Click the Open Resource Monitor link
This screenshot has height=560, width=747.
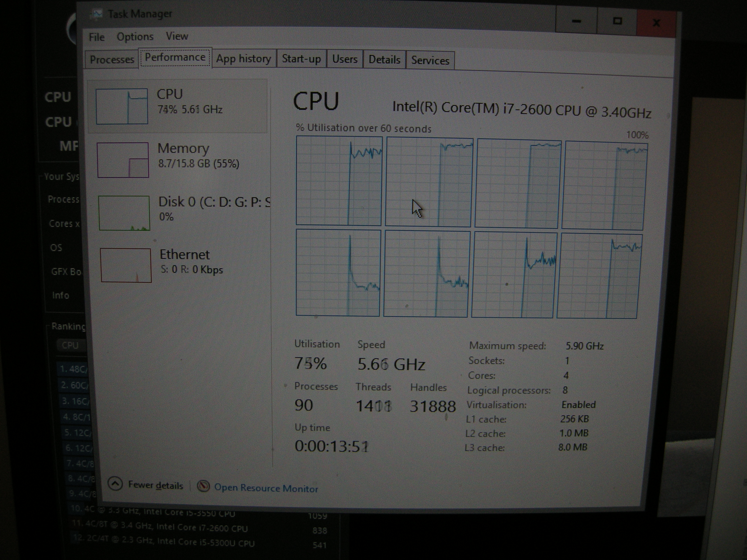[x=266, y=488]
